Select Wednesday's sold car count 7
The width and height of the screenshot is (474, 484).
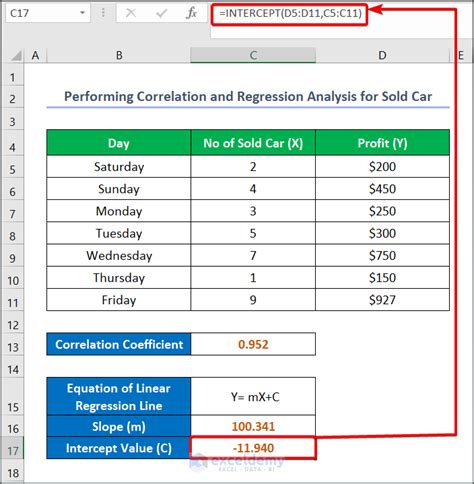tap(253, 255)
